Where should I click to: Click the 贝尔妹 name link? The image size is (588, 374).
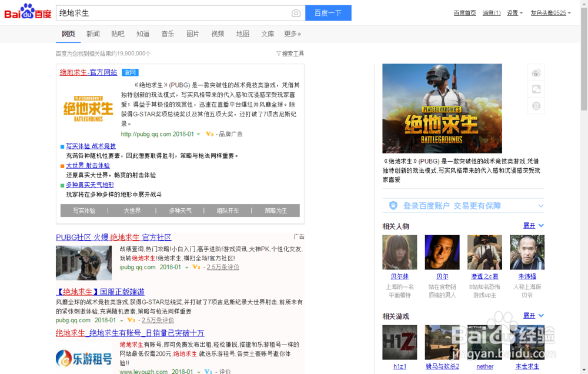tap(399, 276)
